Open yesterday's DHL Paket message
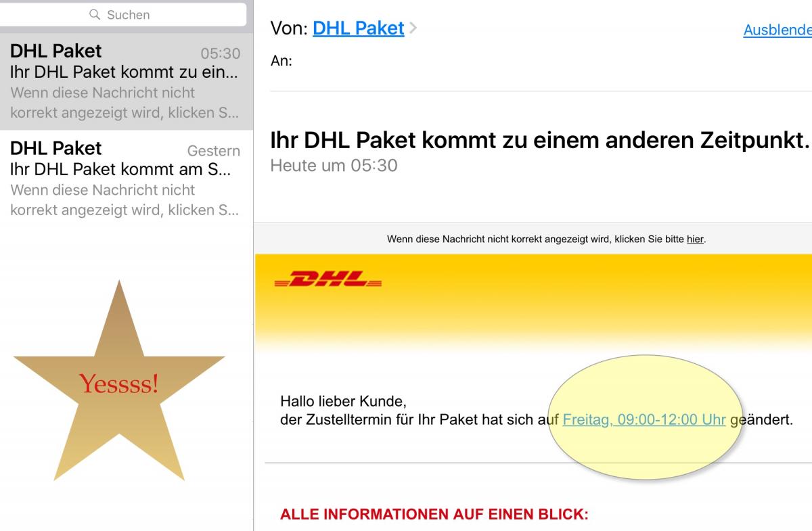The image size is (812, 531). (127, 179)
